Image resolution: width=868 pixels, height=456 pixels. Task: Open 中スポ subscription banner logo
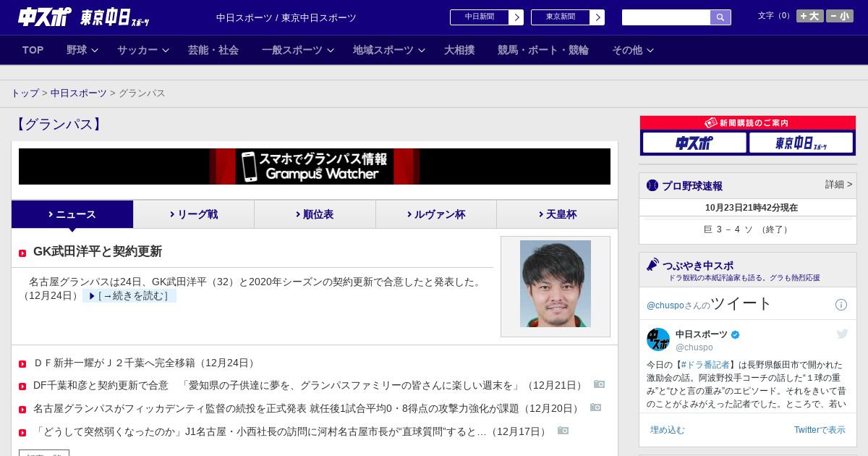point(694,143)
